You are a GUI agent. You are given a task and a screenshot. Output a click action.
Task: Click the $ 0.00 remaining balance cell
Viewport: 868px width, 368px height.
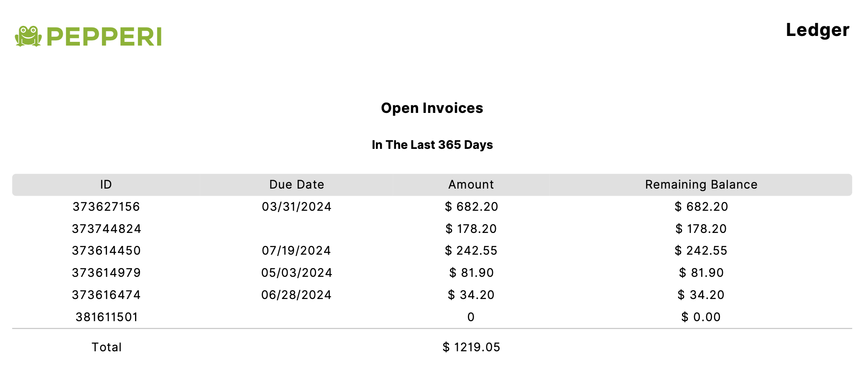point(701,317)
